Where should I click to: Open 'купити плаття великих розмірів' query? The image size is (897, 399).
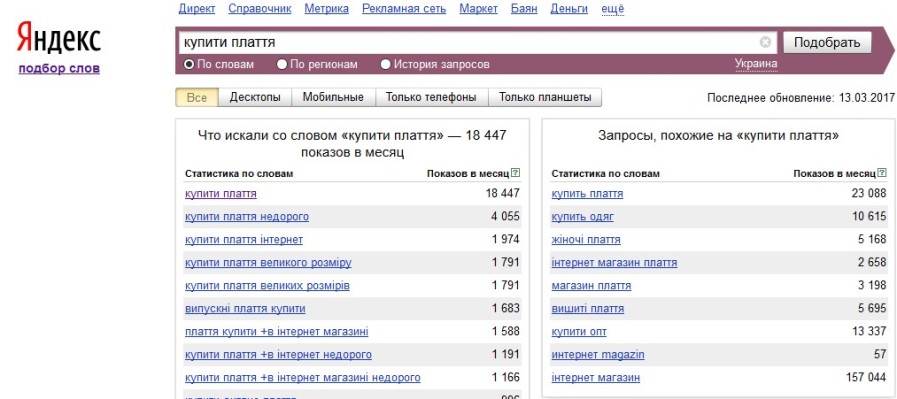[267, 286]
